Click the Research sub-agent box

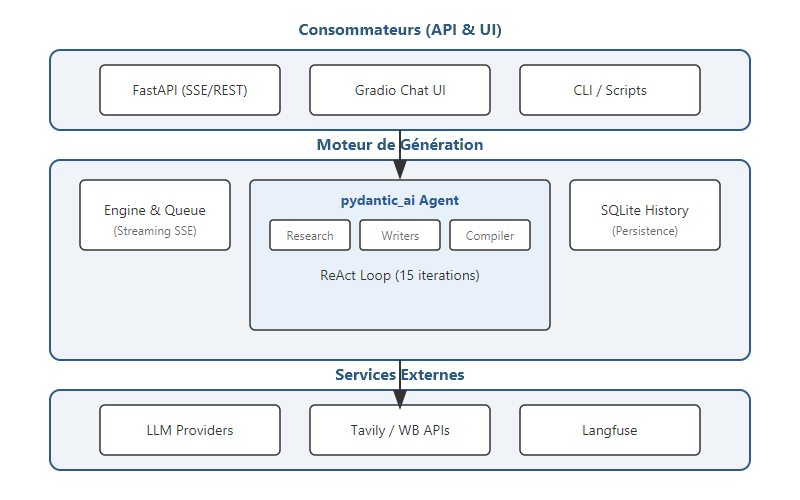(x=310, y=235)
